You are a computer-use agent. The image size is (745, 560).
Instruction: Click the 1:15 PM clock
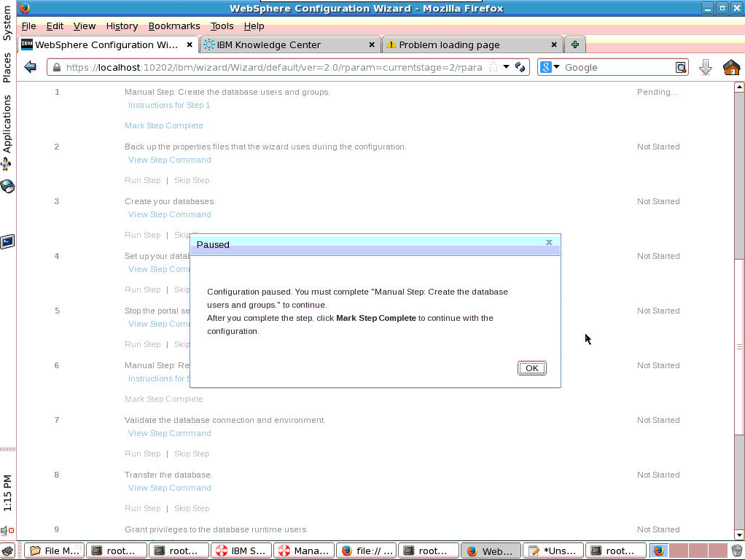click(x=7, y=493)
